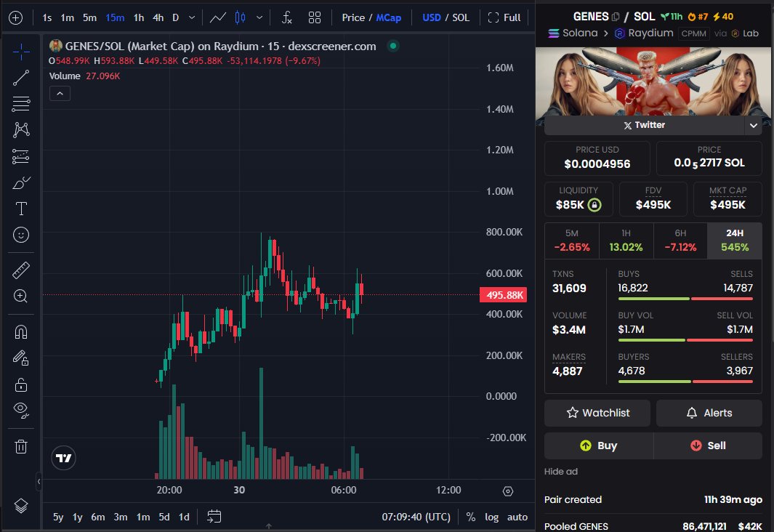
Task: Switch chart to MCap mode
Action: [389, 17]
